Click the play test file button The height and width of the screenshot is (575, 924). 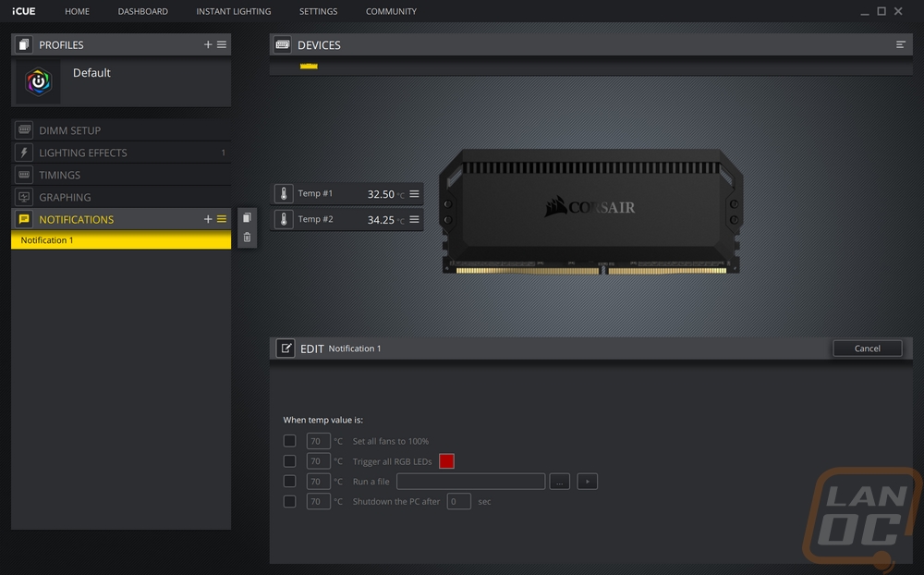tap(587, 482)
